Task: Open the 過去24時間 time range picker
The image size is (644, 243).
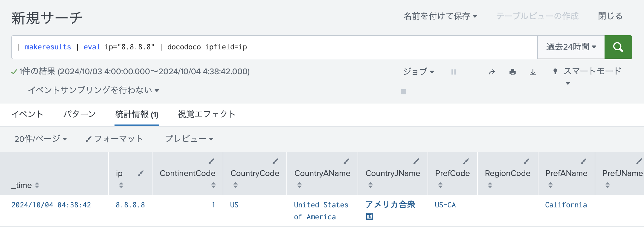Action: (x=571, y=47)
